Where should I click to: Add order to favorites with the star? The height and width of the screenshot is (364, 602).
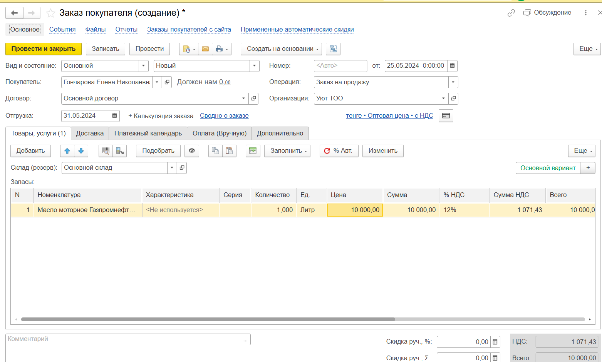click(50, 13)
